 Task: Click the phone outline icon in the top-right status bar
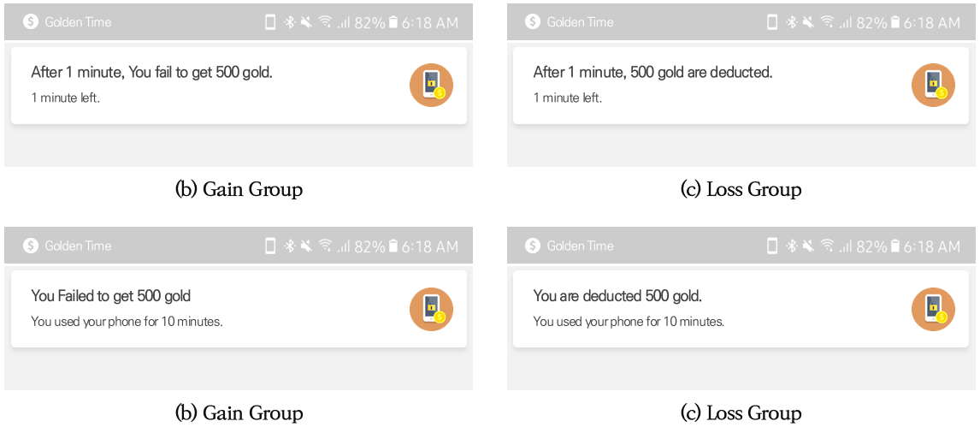coord(772,22)
